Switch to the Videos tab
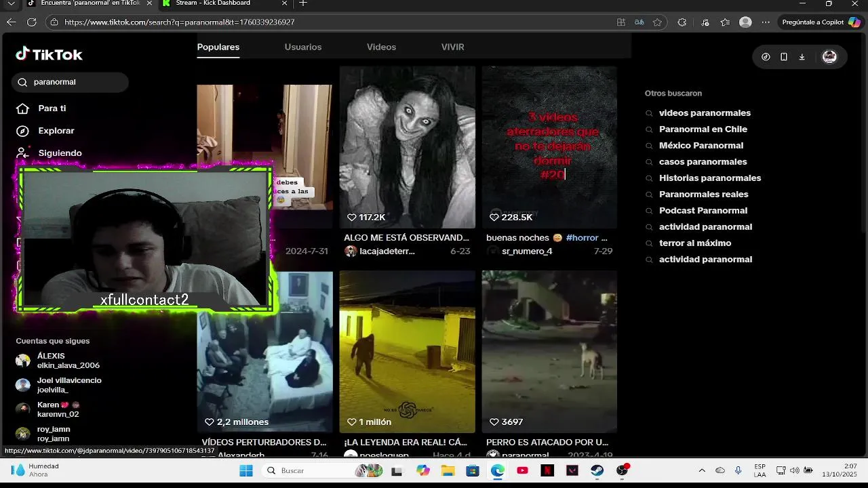 (381, 47)
